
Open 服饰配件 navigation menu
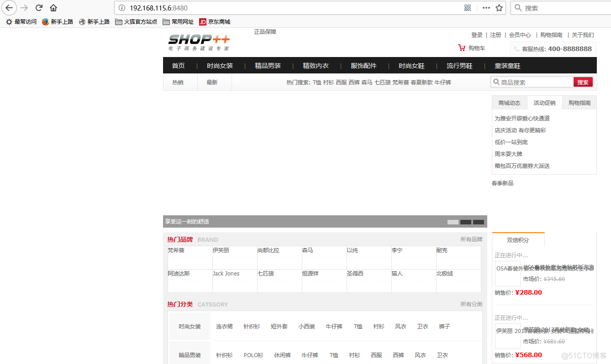[x=363, y=66]
